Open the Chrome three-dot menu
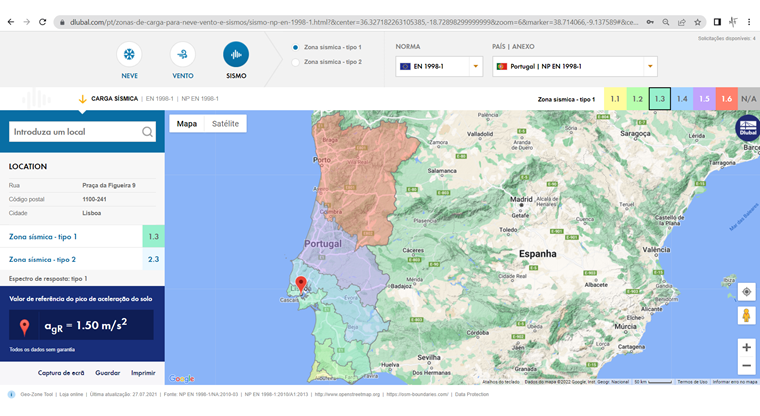 coord(749,22)
